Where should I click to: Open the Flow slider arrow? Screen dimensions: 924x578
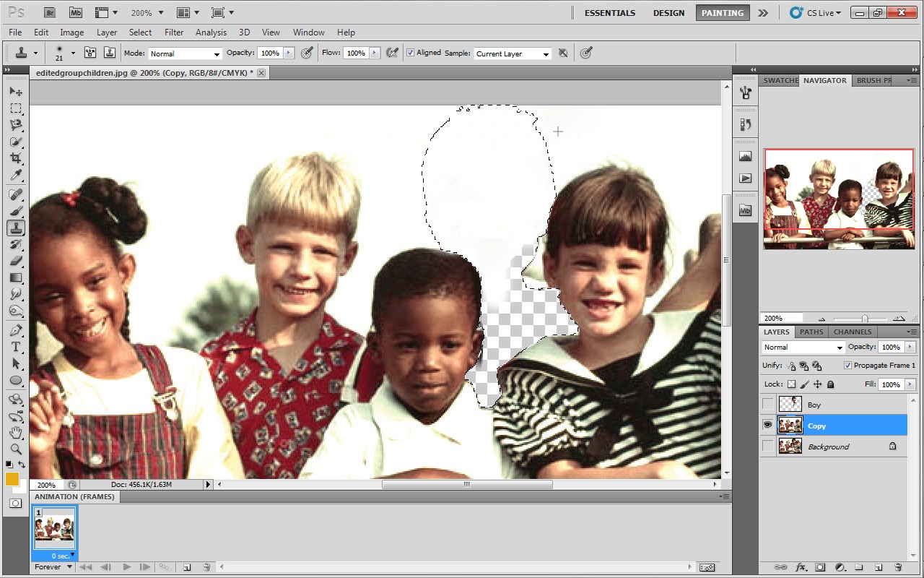375,53
